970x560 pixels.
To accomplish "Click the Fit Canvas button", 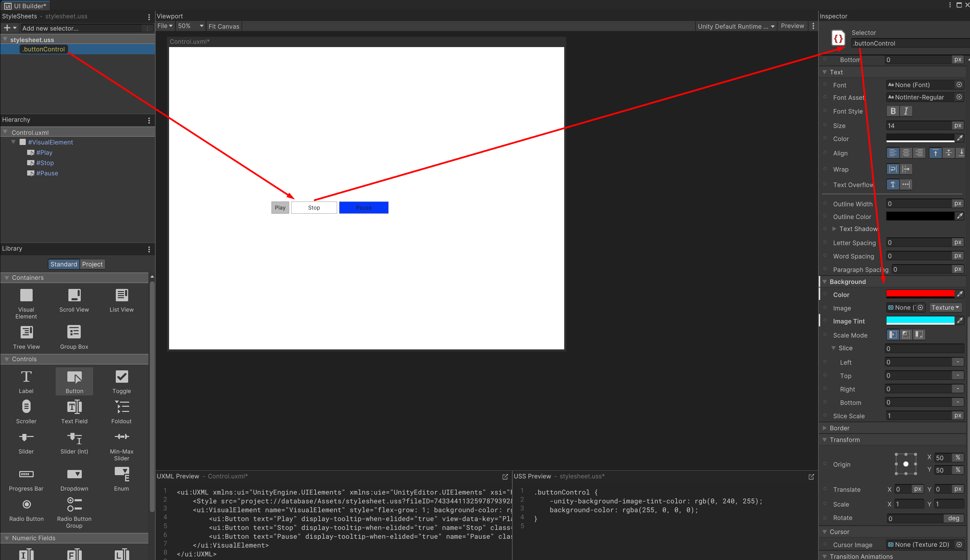I will click(224, 26).
